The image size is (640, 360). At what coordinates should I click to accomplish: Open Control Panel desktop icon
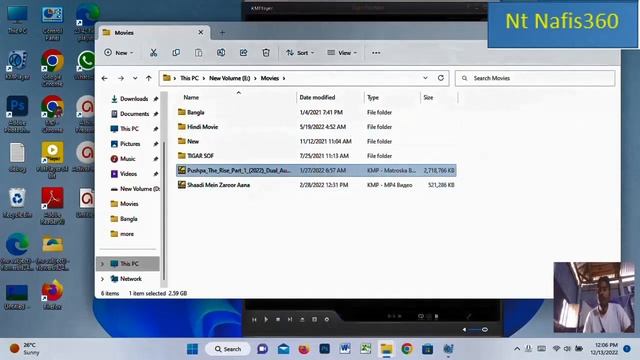point(52,22)
